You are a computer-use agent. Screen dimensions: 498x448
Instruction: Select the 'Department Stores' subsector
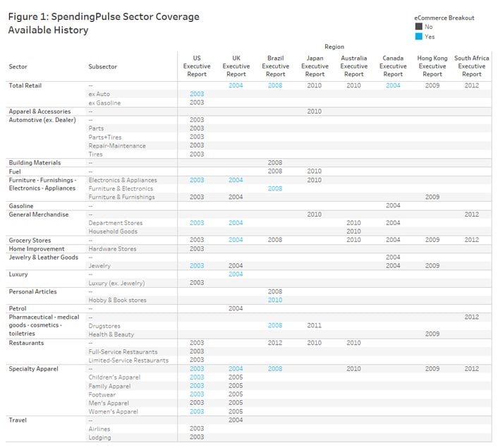tap(115, 223)
